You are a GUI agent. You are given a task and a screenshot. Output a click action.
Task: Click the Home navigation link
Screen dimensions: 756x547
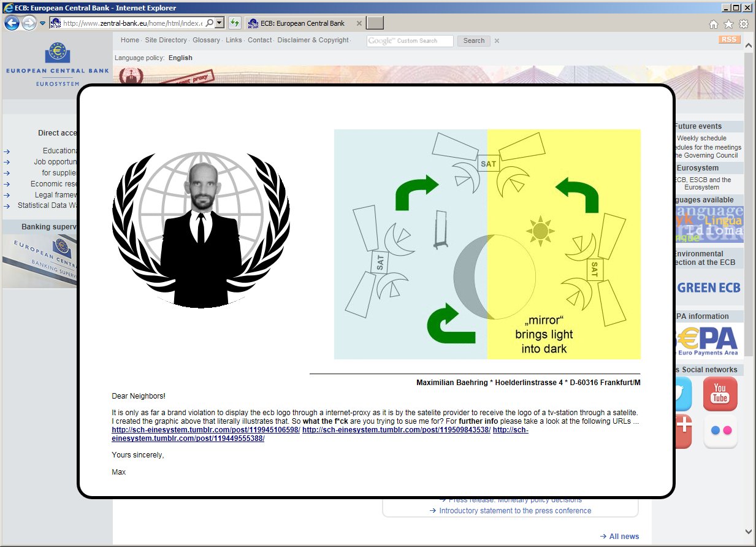pyautogui.click(x=130, y=40)
